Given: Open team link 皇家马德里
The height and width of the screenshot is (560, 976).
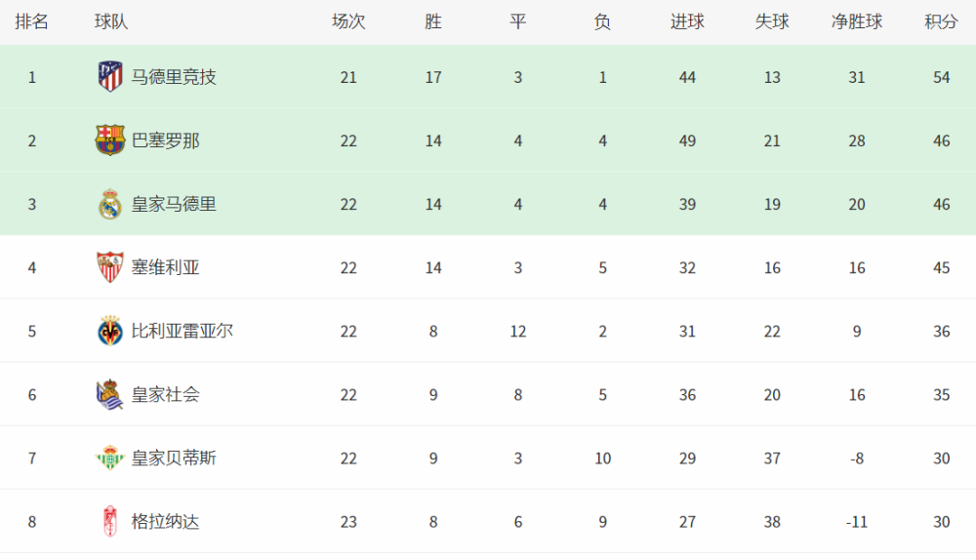Looking at the screenshot, I should coord(174,204).
